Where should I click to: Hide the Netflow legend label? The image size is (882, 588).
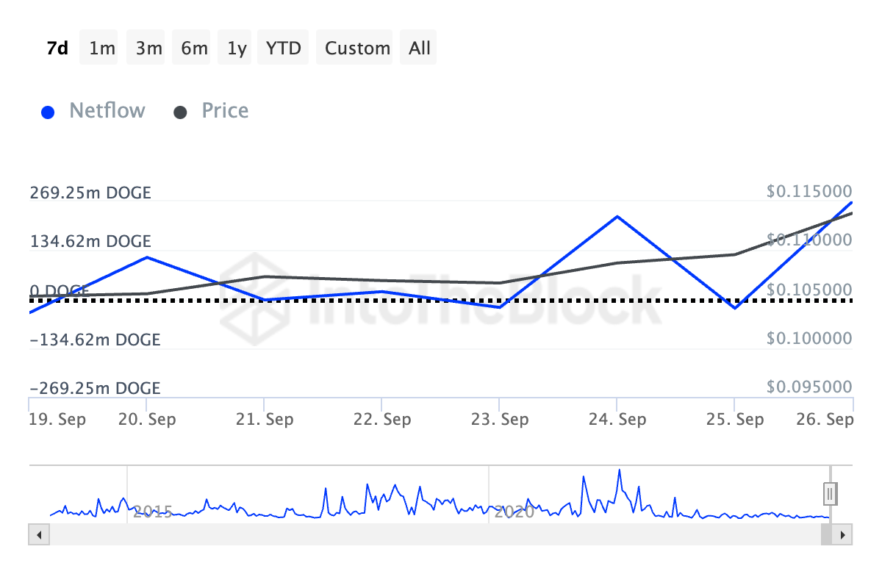point(107,111)
